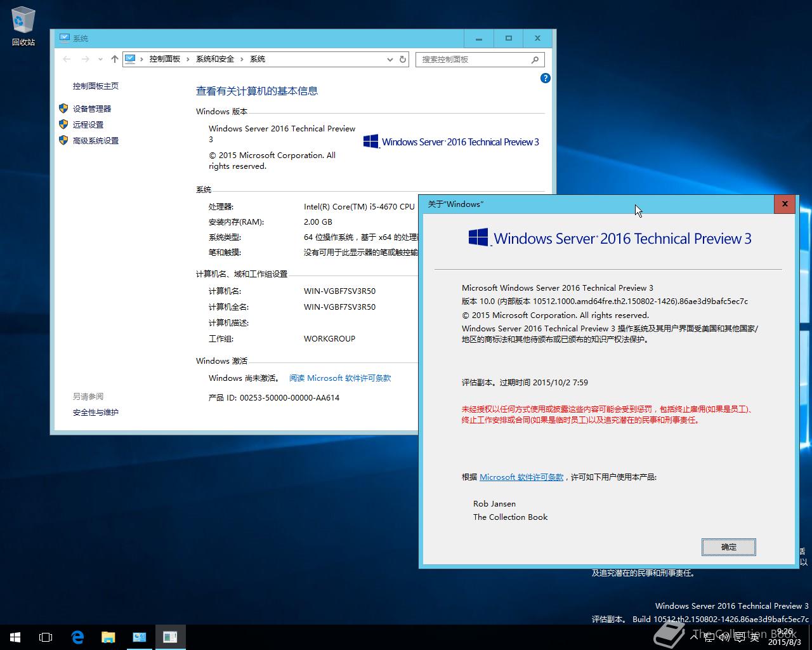This screenshot has width=812, height=650.
Task: Close the About Windows dialog
Action: point(785,204)
